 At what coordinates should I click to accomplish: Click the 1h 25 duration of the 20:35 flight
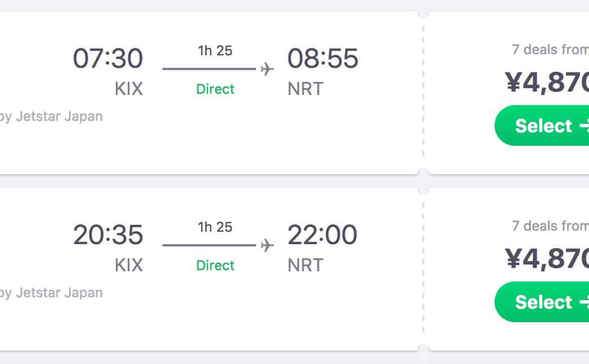[x=215, y=227]
